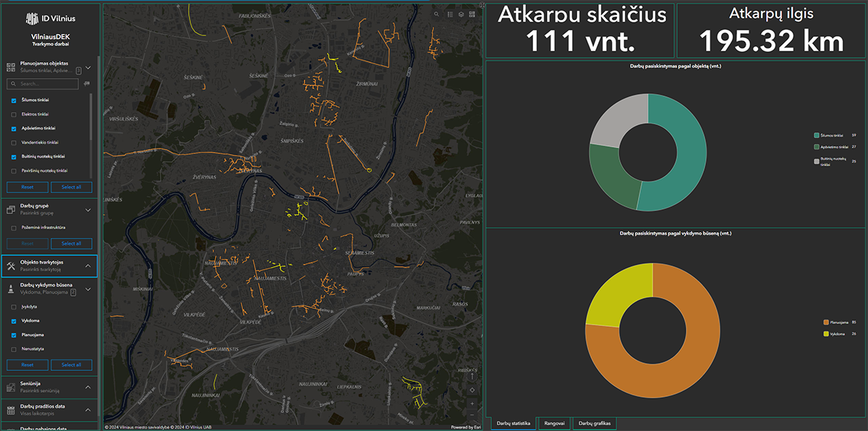The width and height of the screenshot is (868, 431).
Task: Uncheck Buitinių nuotekų tinklai filter
Action: [14, 156]
